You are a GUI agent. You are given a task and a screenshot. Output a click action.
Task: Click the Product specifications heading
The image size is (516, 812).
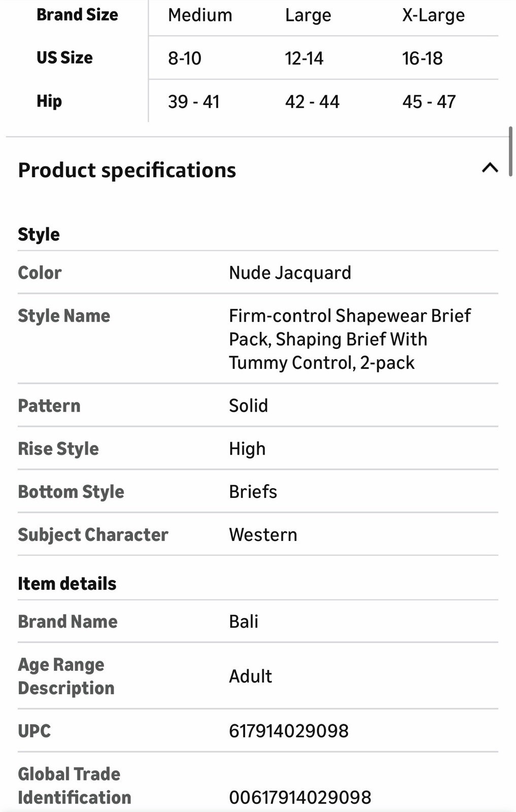(127, 170)
